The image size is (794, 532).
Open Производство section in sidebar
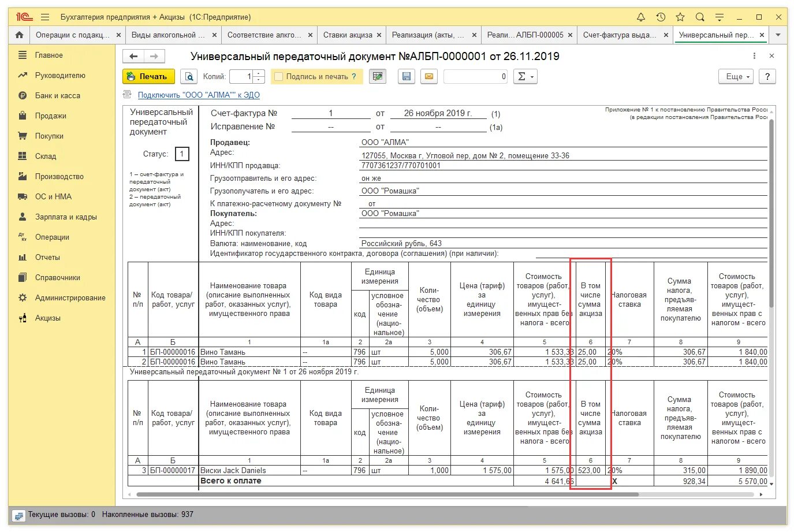[59, 176]
